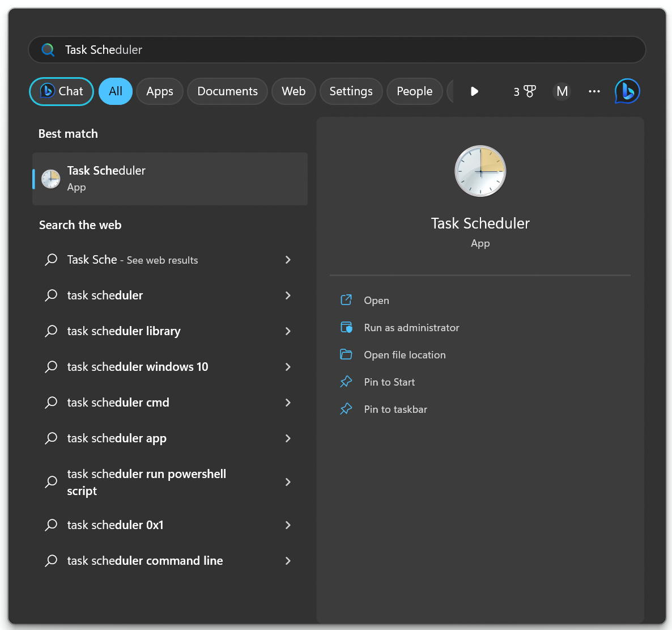Open the Bing Chat icon at top right

627,91
